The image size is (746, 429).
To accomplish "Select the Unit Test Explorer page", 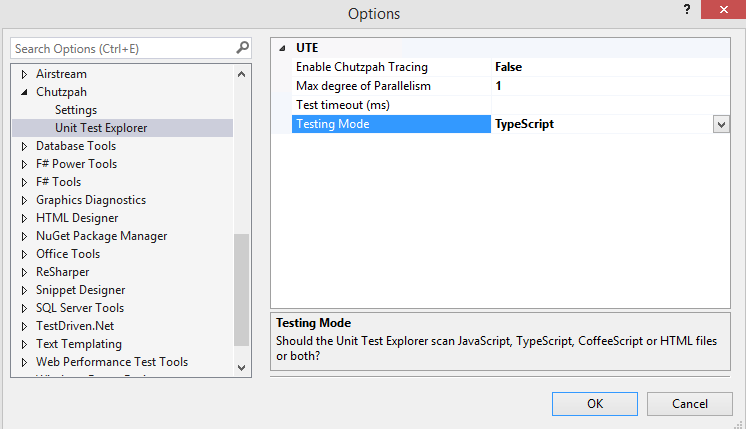I will click(x=101, y=128).
